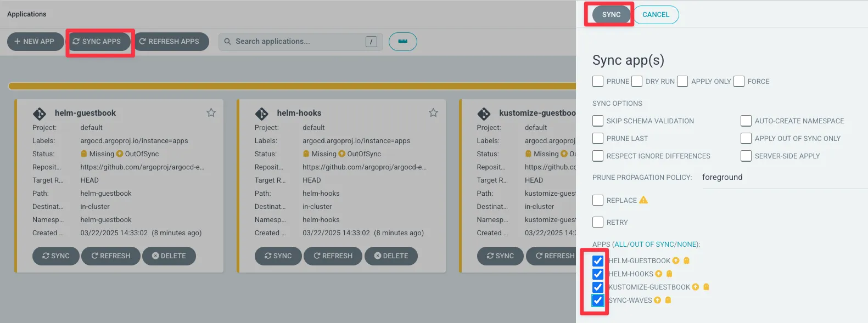The height and width of the screenshot is (323, 868).
Task: Toggle the health status bar filter button
Action: pyautogui.click(x=403, y=42)
